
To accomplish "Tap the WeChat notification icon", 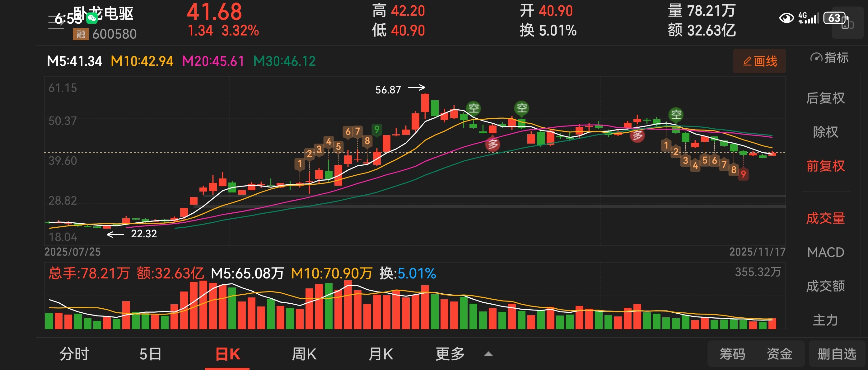I will pyautogui.click(x=92, y=18).
